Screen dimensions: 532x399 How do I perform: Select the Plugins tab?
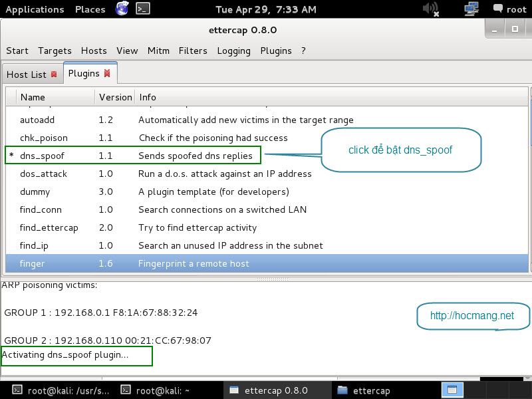84,74
